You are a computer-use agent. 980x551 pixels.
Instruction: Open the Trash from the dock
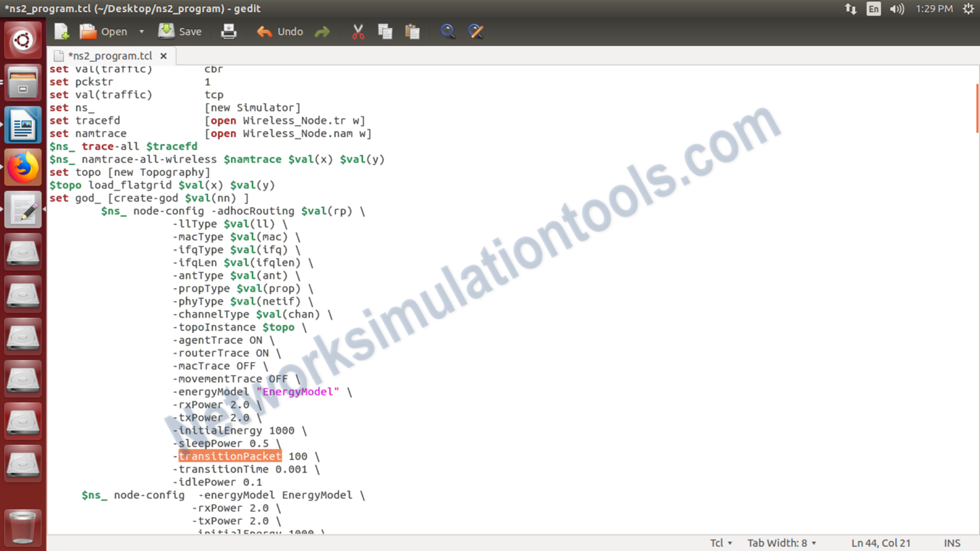23,527
